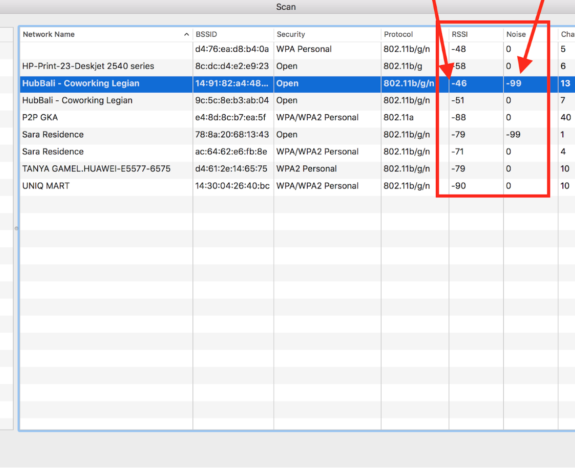
Task: Click the sidebar split divider handle
Action: (16, 228)
